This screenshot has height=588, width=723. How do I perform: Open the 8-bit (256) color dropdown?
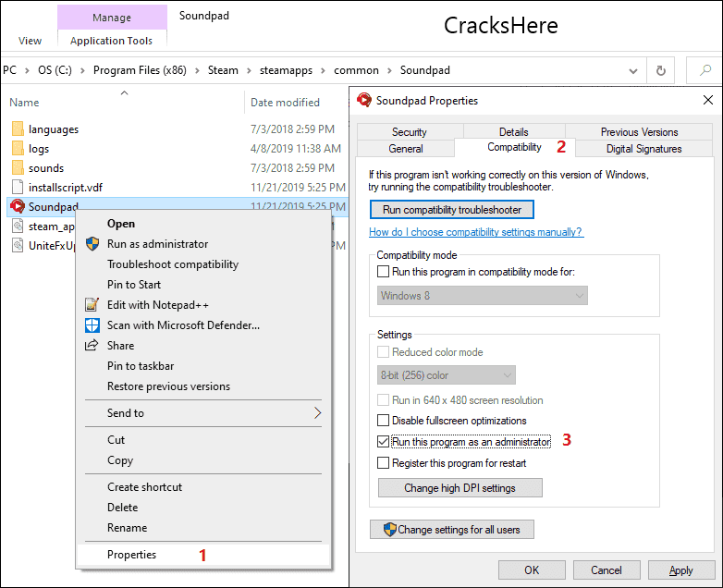click(447, 375)
